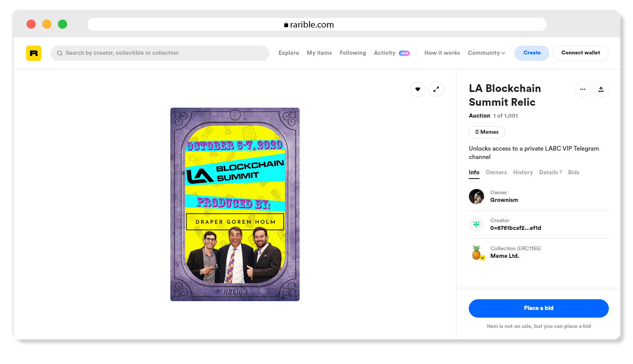Screen dimensions: 633x364
Task: Open the Details tab
Action: point(551,172)
